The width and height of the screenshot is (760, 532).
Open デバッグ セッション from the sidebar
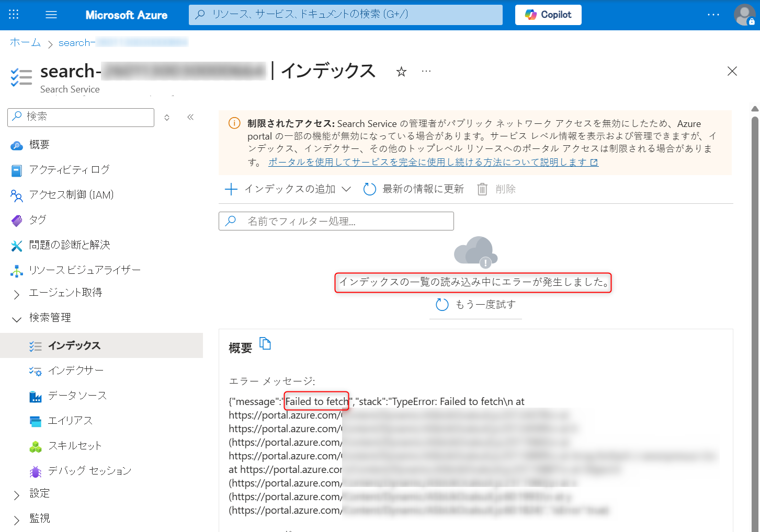89,470
